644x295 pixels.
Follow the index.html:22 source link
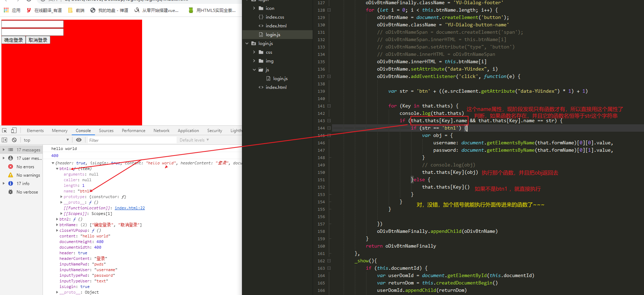pyautogui.click(x=130, y=208)
